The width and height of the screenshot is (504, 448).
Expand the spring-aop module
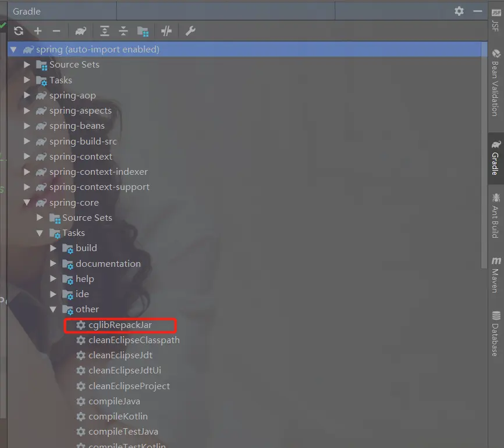(27, 96)
